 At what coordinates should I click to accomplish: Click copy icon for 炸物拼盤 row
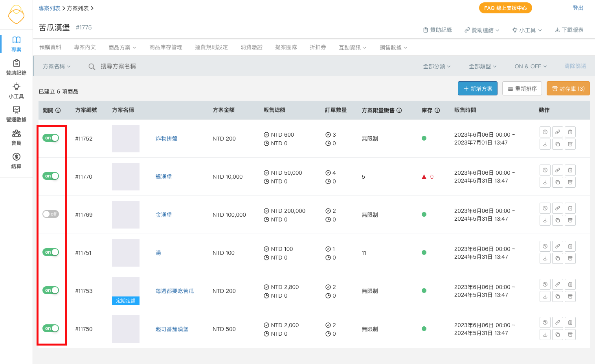point(558,144)
